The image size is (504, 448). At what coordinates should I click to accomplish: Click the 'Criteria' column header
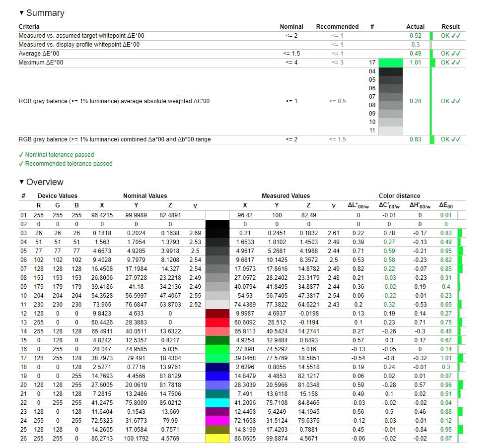click(x=29, y=27)
